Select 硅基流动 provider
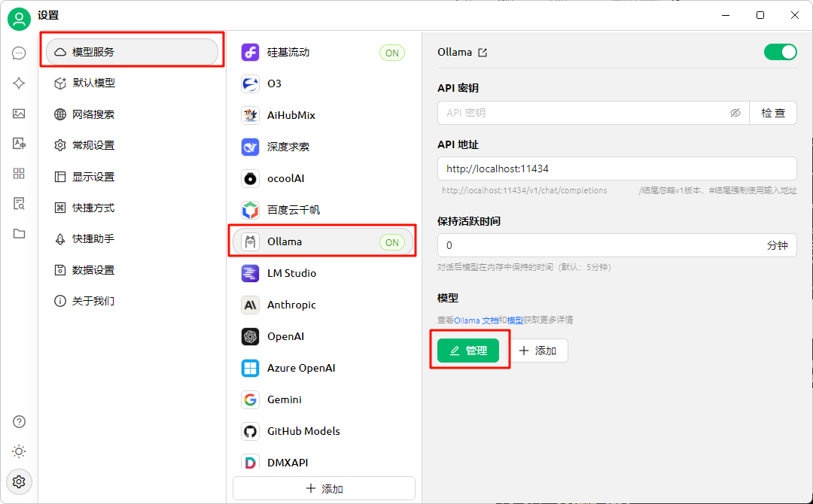 (x=324, y=53)
